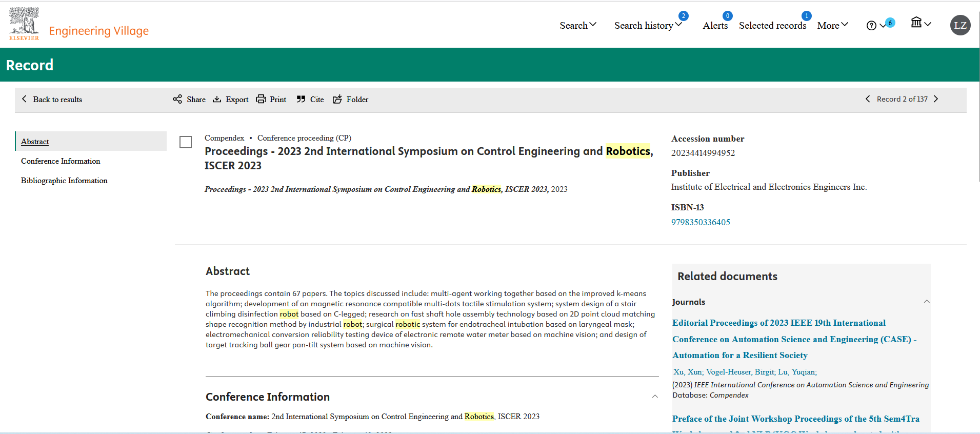Open Editorial Proceedings of 2023 IEEE article

pyautogui.click(x=794, y=339)
